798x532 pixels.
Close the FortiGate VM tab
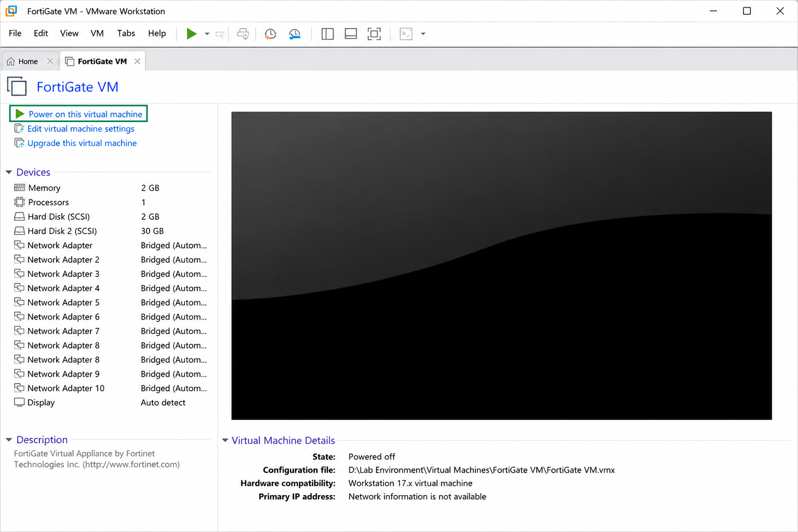tap(137, 61)
